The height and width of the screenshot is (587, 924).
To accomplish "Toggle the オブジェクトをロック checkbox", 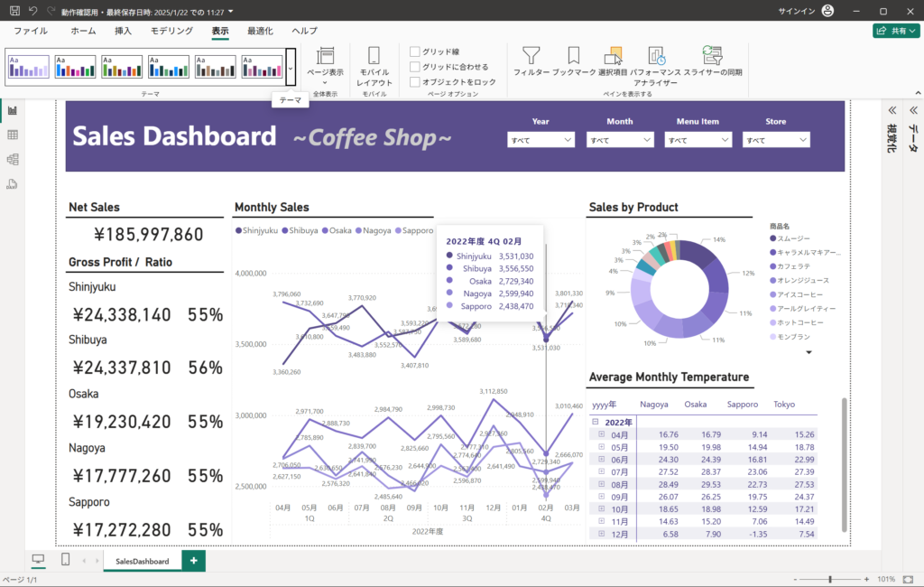I will (x=415, y=81).
